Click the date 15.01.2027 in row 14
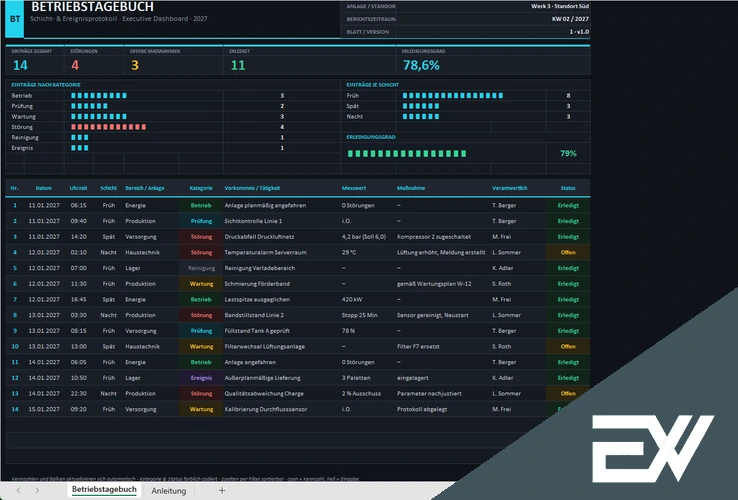 click(x=44, y=409)
